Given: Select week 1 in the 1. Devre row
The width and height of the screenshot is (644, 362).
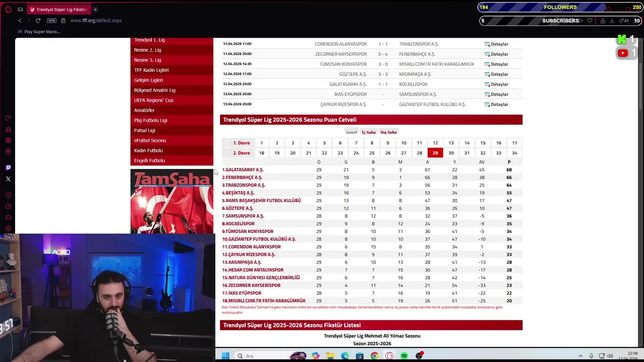Looking at the screenshot, I should [x=261, y=143].
